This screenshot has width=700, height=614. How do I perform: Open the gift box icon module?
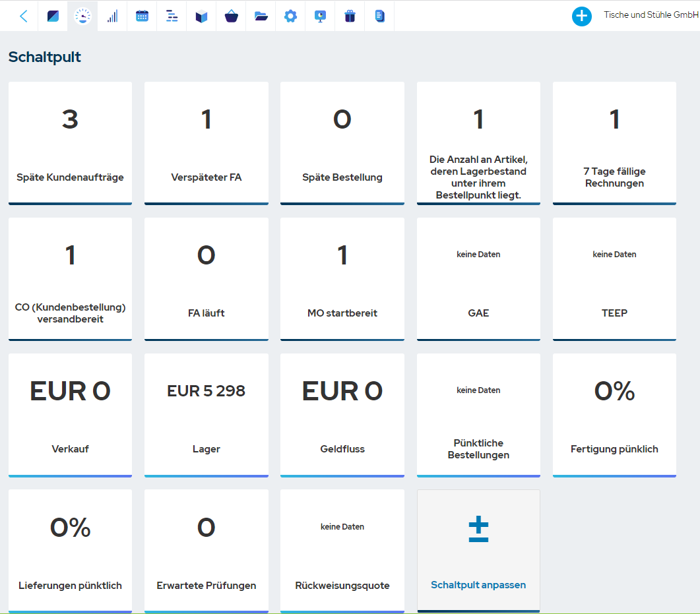pos(350,16)
